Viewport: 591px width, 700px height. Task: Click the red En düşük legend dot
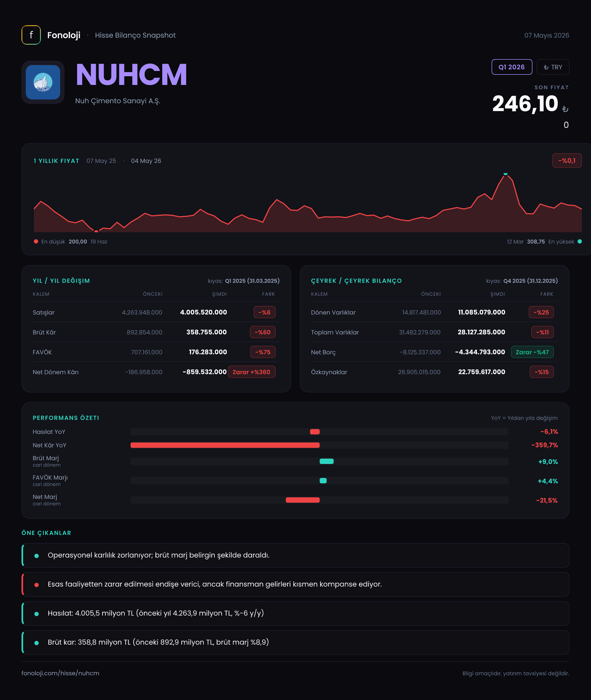coord(36,241)
